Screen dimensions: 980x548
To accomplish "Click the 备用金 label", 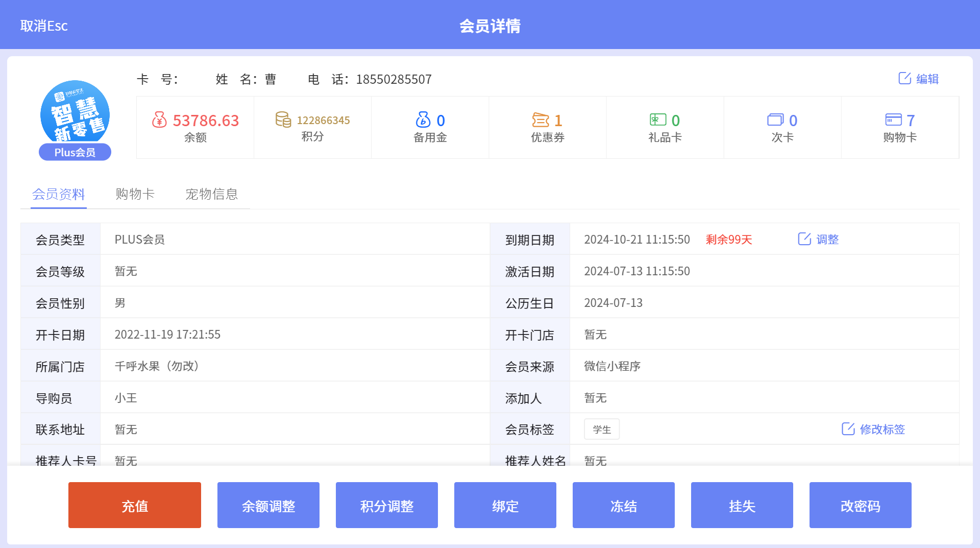I will tap(430, 137).
